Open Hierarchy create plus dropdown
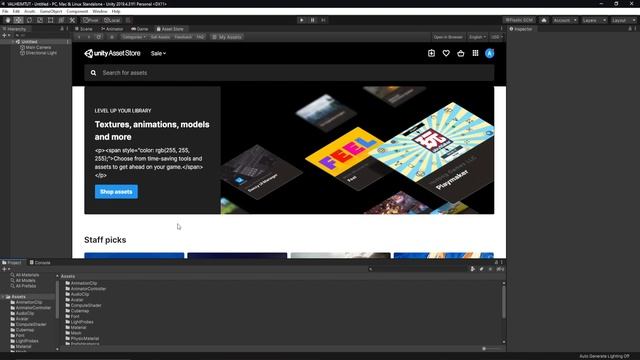The image size is (640, 360). pyautogui.click(x=6, y=36)
